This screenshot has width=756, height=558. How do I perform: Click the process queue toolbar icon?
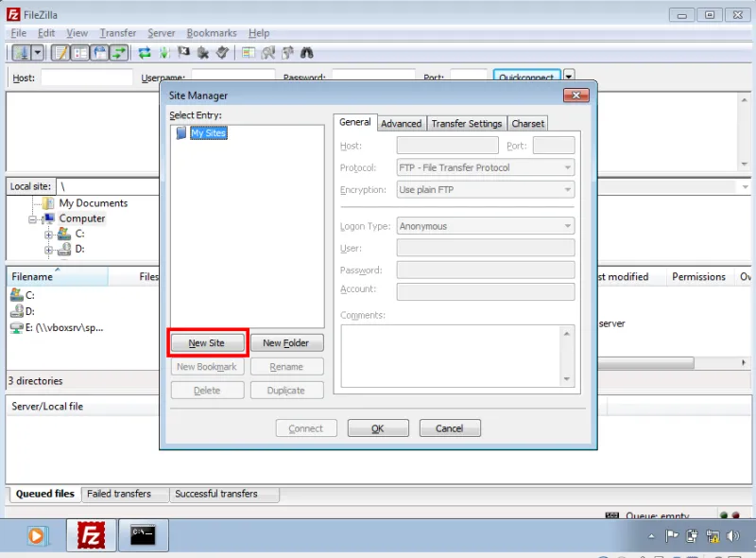pos(164,53)
